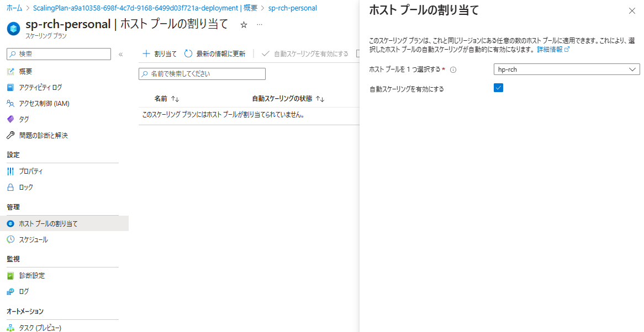The image size is (644, 332).
Task: Uncheck 自動スケーリングを有効にする checkbox
Action: [x=498, y=88]
